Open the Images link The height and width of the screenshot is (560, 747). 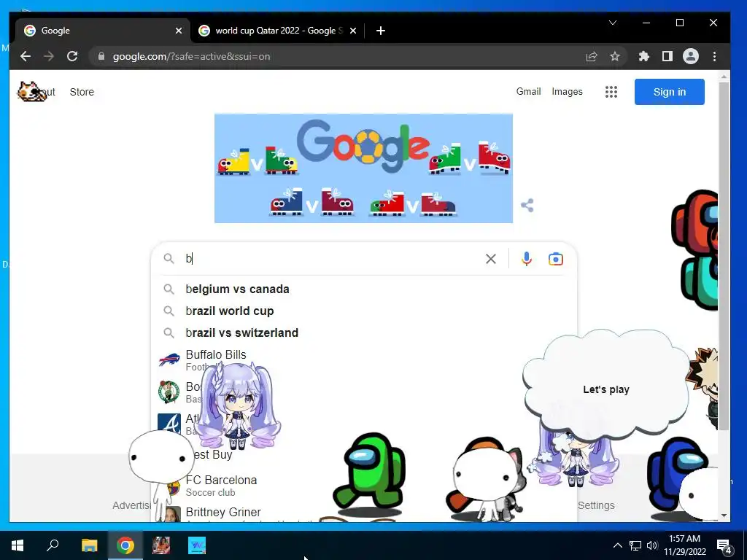click(x=567, y=91)
